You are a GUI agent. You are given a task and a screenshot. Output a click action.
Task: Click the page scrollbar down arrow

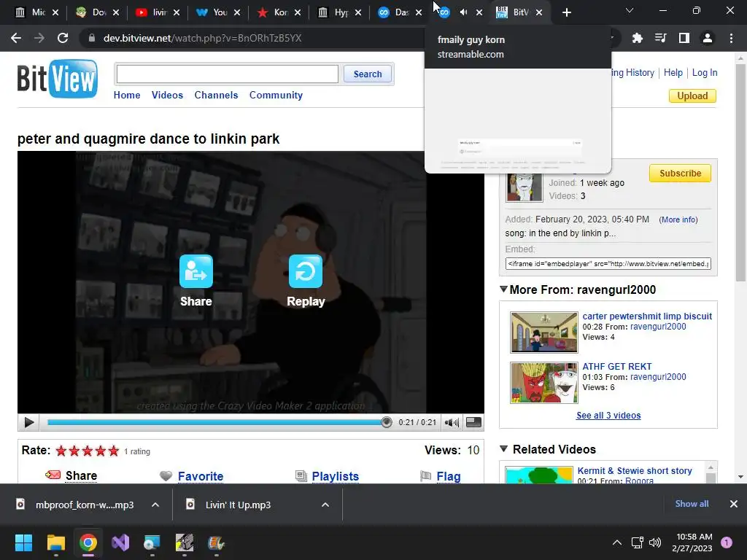click(740, 477)
